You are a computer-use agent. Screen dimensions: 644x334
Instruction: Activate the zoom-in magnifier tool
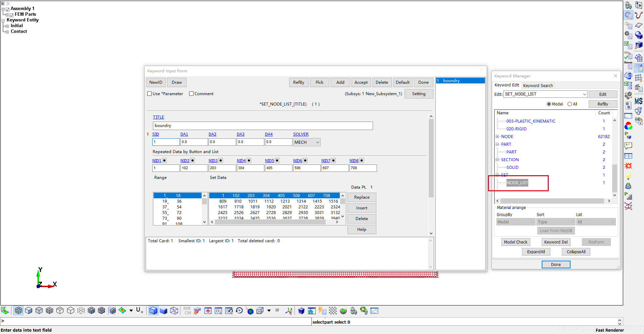pos(218,311)
